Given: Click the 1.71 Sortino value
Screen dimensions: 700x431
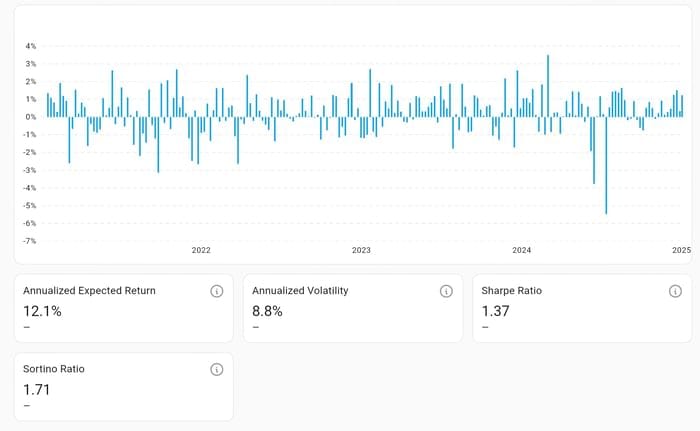Looking at the screenshot, I should [36, 389].
